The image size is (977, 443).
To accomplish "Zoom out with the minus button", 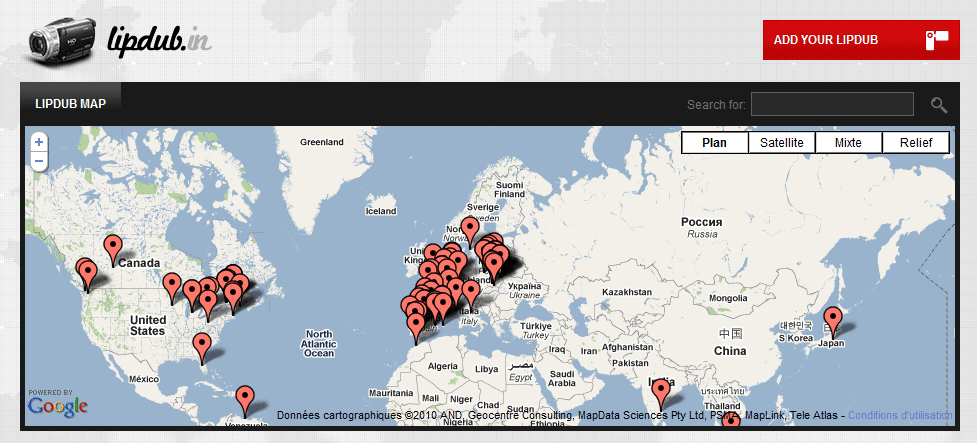I will tap(39, 161).
